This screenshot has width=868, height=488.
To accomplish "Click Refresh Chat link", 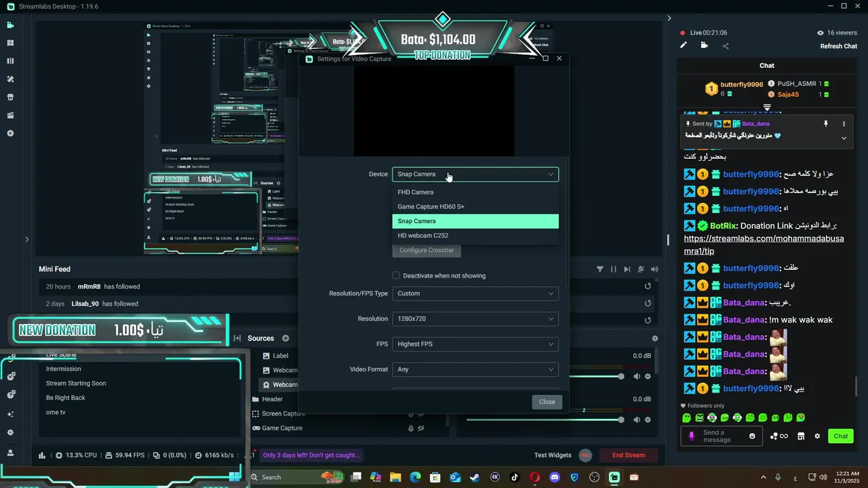I will coord(839,46).
